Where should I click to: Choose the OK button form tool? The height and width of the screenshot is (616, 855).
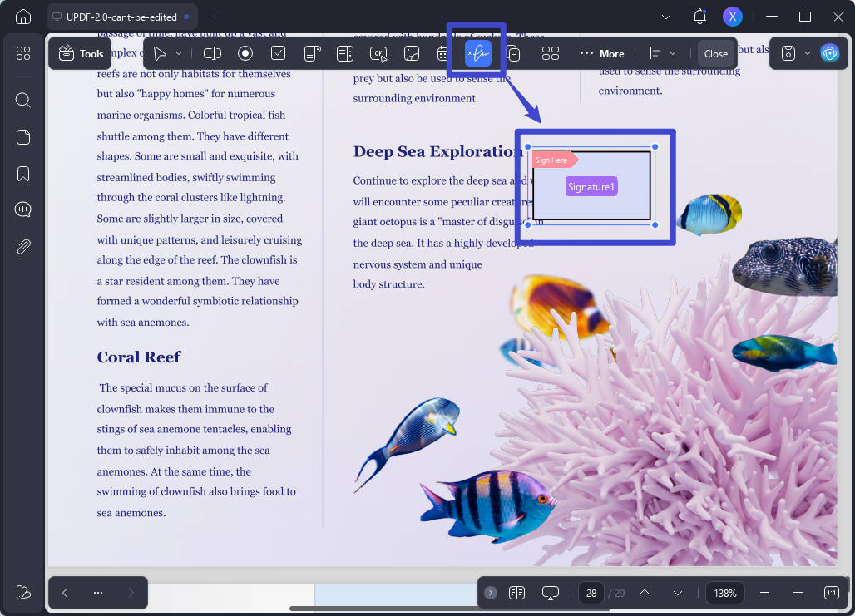tap(378, 53)
